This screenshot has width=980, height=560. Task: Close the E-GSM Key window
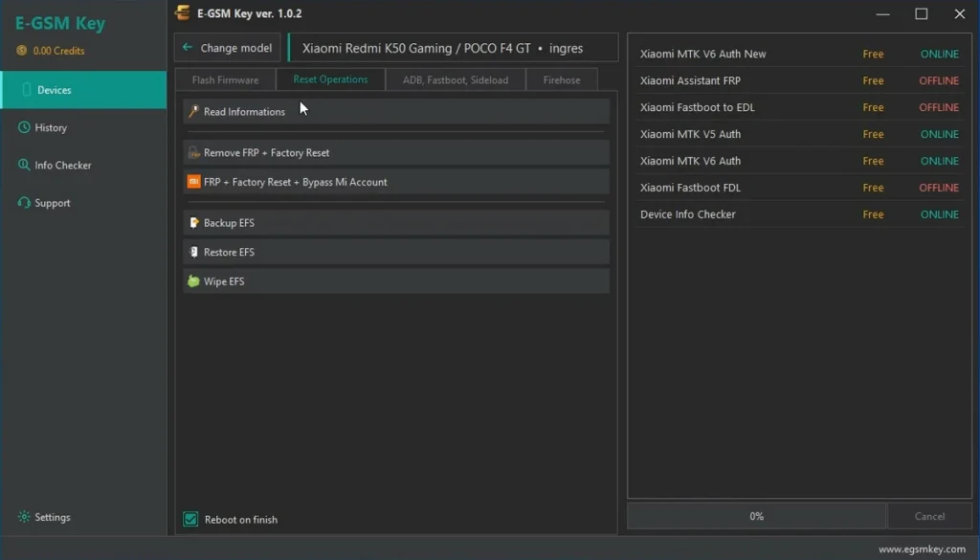[960, 13]
